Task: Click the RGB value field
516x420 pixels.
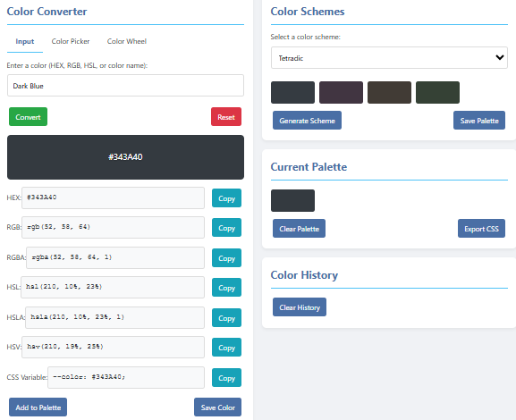Action: (113, 227)
